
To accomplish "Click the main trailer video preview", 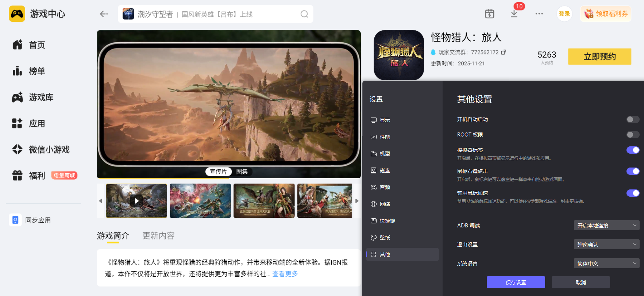I will pyautogui.click(x=229, y=104).
